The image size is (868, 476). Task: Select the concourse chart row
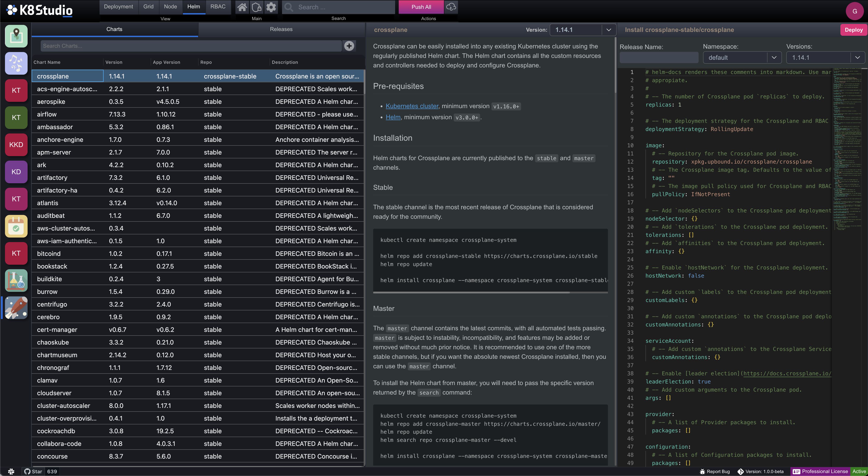coord(198,457)
